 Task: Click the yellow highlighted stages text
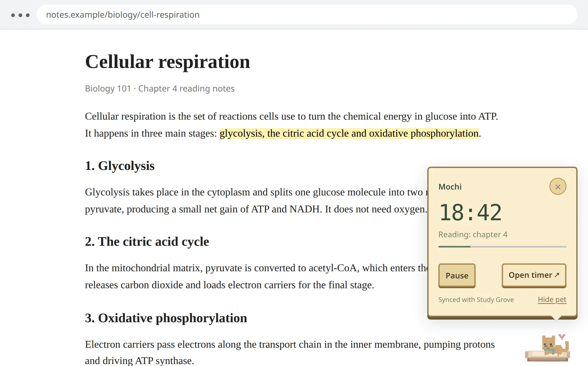(349, 133)
